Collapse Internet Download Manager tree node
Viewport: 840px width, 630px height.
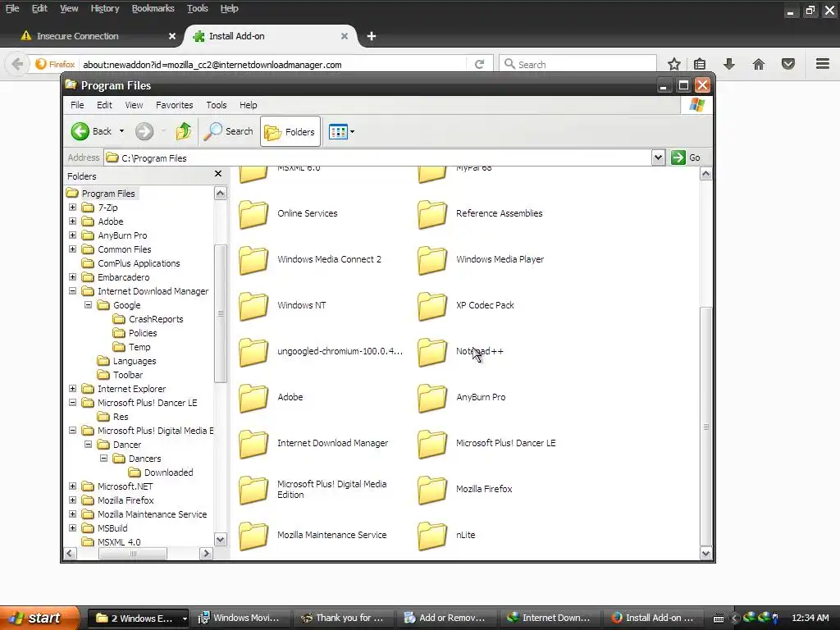[x=73, y=291]
